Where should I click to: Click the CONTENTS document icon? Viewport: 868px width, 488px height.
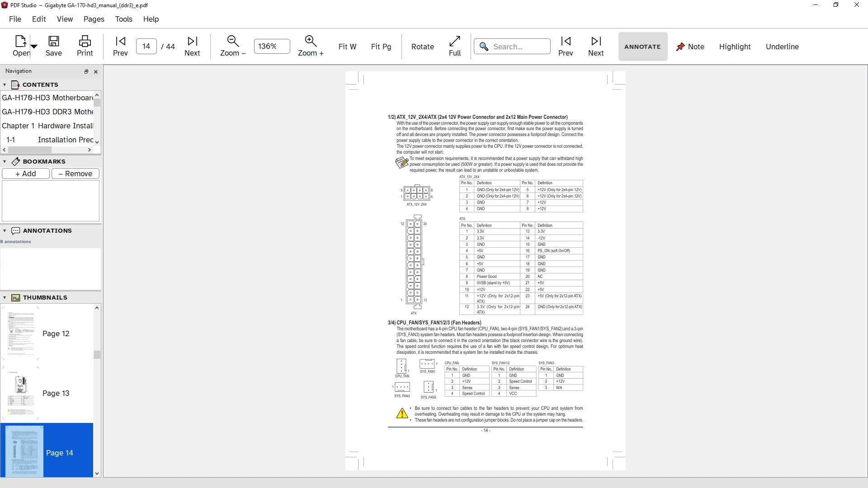tap(15, 84)
